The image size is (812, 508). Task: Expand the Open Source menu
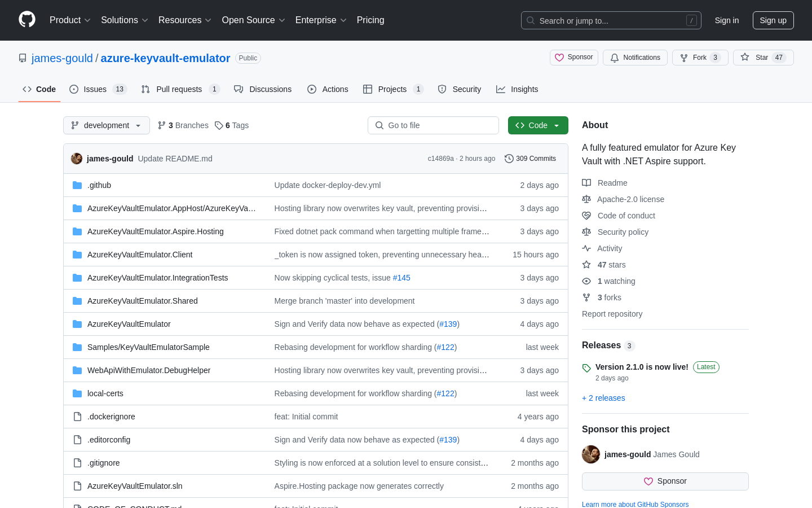(254, 20)
